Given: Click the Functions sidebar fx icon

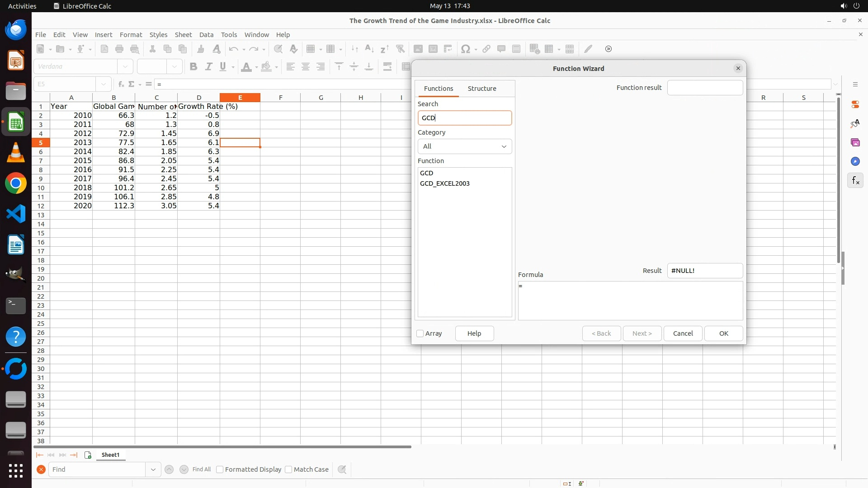Looking at the screenshot, I should tap(855, 181).
